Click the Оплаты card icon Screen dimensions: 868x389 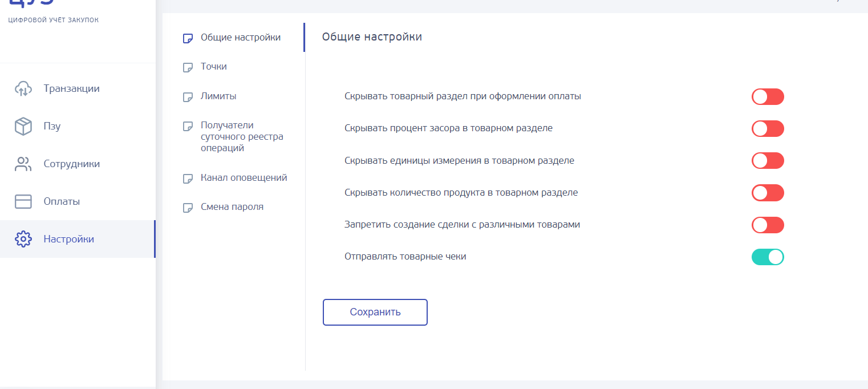click(23, 202)
